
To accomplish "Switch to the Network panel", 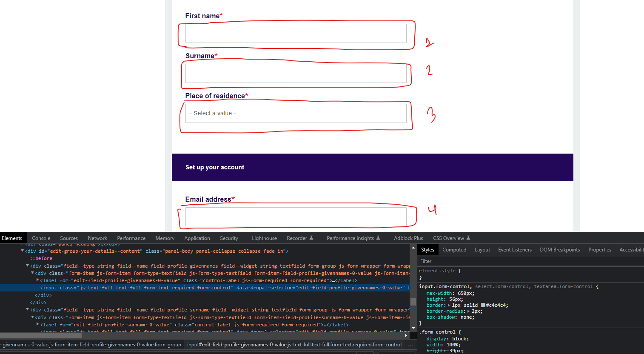I will pyautogui.click(x=97, y=238).
